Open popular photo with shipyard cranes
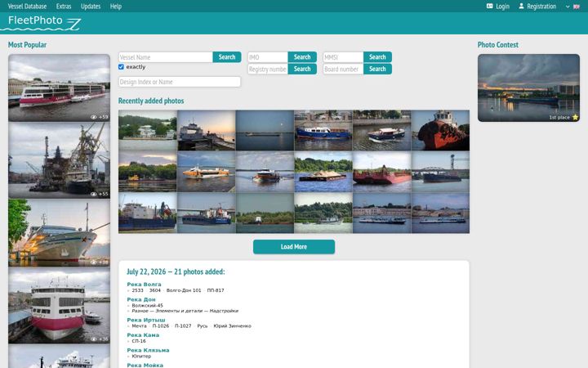This screenshot has height=368, width=588. (x=59, y=160)
